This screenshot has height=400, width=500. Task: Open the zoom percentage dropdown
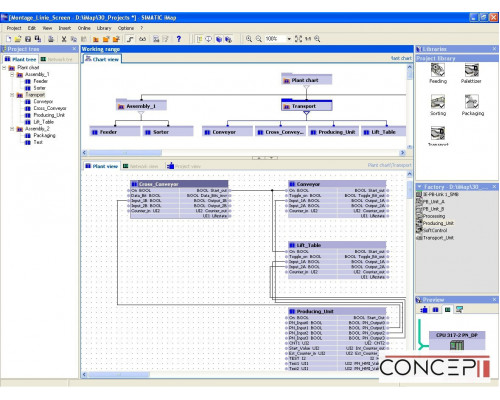tap(289, 39)
